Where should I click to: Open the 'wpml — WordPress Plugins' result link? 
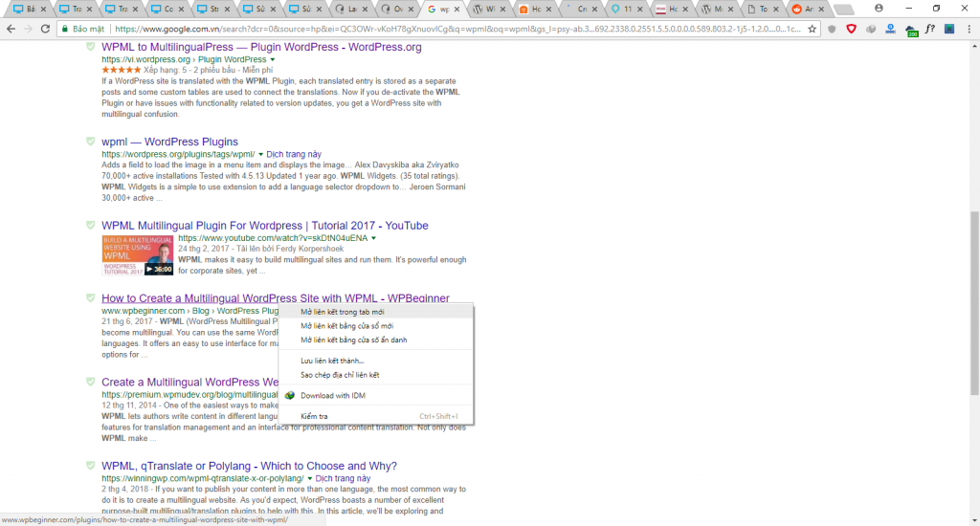click(x=169, y=142)
